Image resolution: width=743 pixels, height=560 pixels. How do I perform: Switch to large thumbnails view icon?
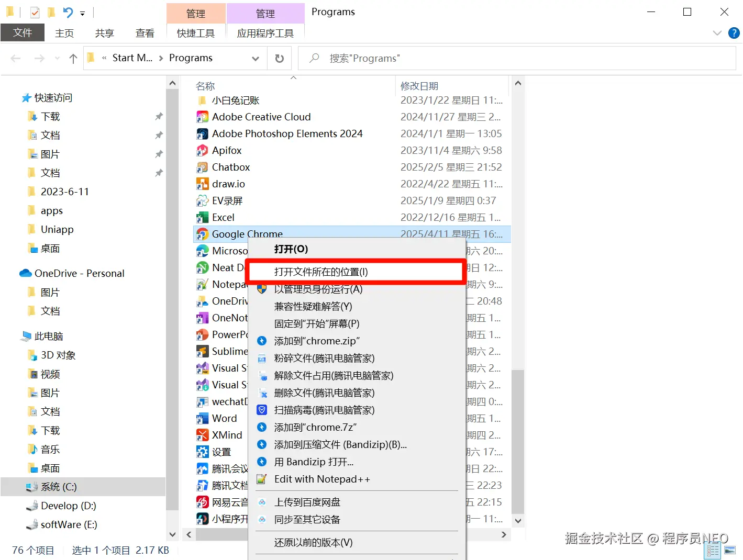pos(730,550)
